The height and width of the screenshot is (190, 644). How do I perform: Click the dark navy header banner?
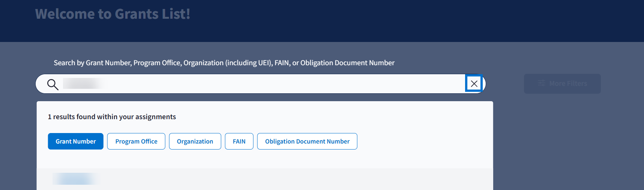413,21
